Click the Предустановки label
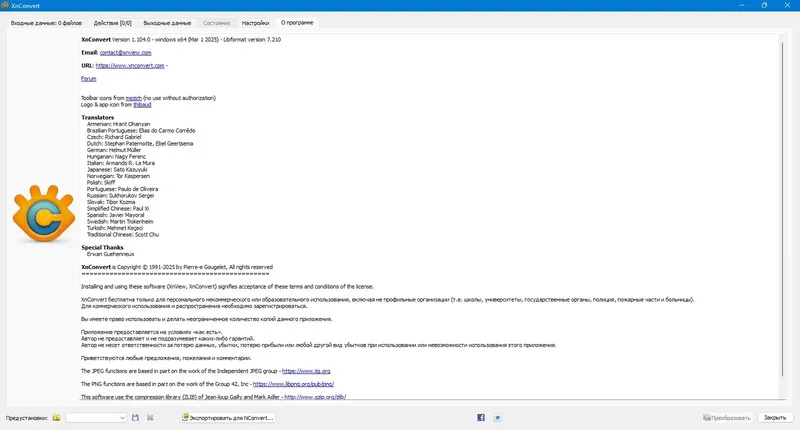Image resolution: width=800 pixels, height=430 pixels. pyautogui.click(x=27, y=418)
